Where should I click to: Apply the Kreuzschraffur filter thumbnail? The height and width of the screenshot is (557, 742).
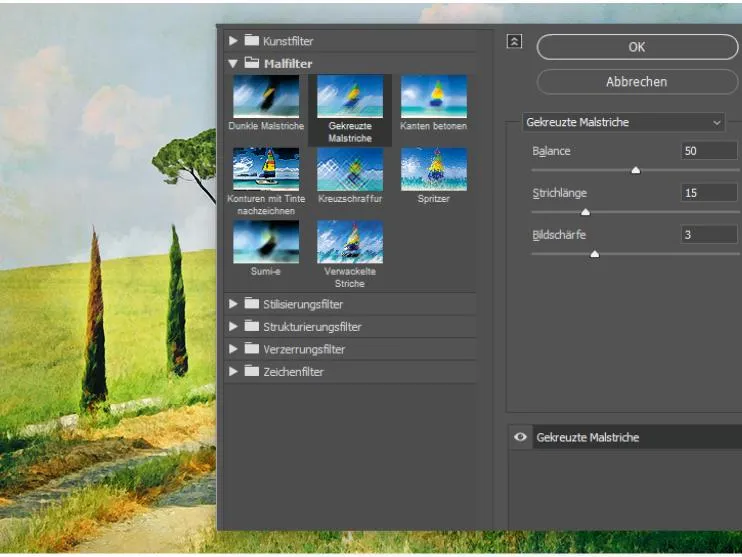[349, 169]
